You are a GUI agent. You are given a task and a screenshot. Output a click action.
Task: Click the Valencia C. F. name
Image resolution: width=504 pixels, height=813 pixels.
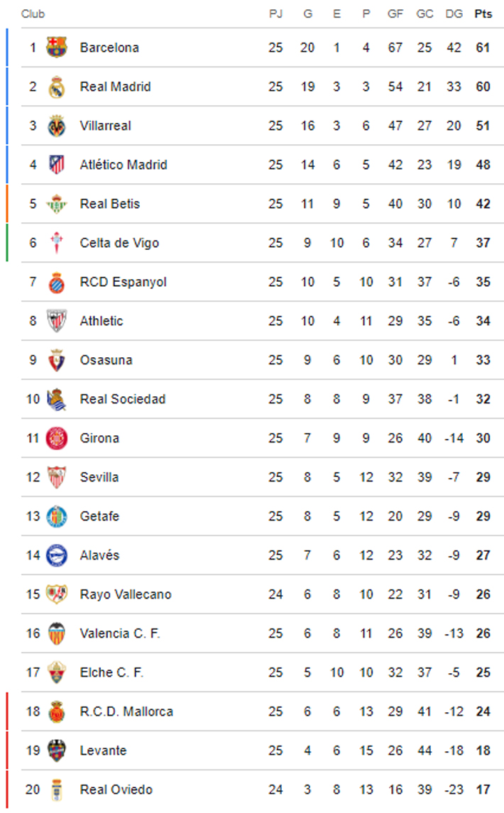120,633
